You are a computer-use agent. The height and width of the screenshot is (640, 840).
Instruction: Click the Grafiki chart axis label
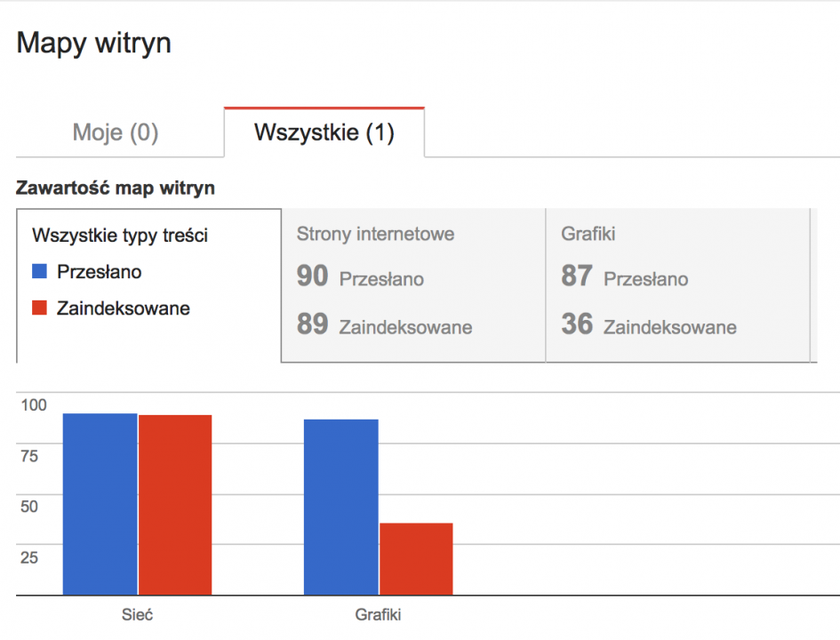coord(378,614)
